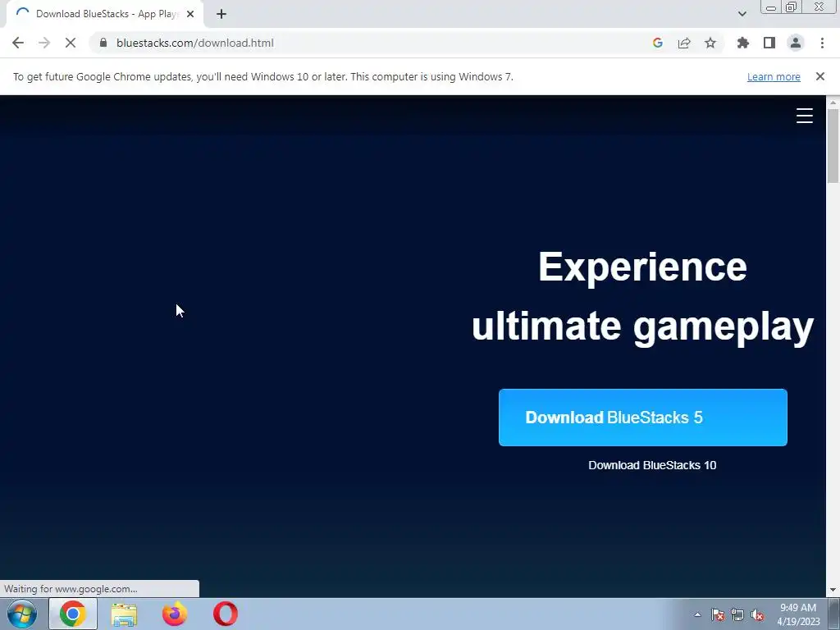The height and width of the screenshot is (630, 840).
Task: Launch Opera from the taskbar
Action: coord(226,614)
